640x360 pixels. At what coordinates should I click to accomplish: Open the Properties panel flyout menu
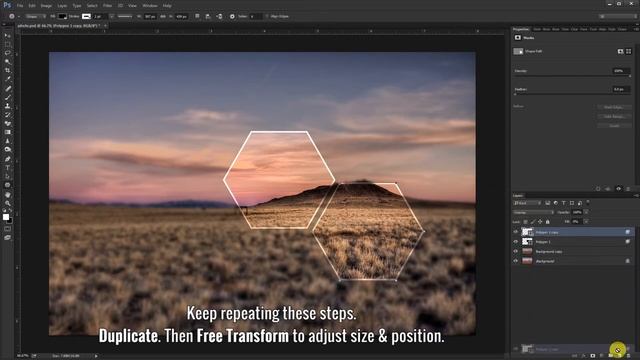click(x=636, y=29)
